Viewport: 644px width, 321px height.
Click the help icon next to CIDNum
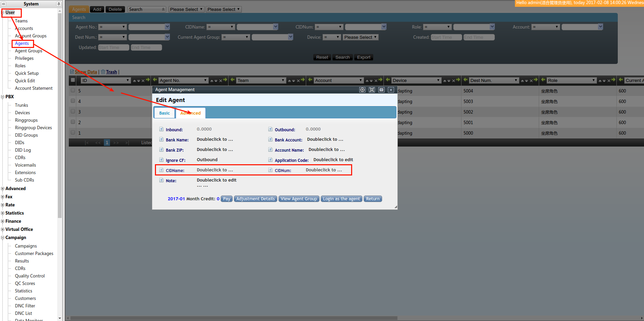[x=270, y=170]
